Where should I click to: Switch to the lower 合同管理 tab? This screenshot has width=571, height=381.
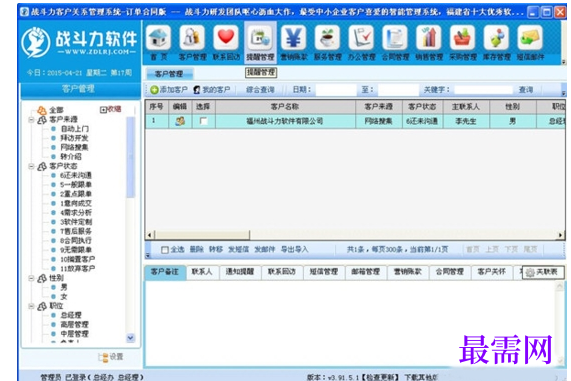[x=450, y=272]
